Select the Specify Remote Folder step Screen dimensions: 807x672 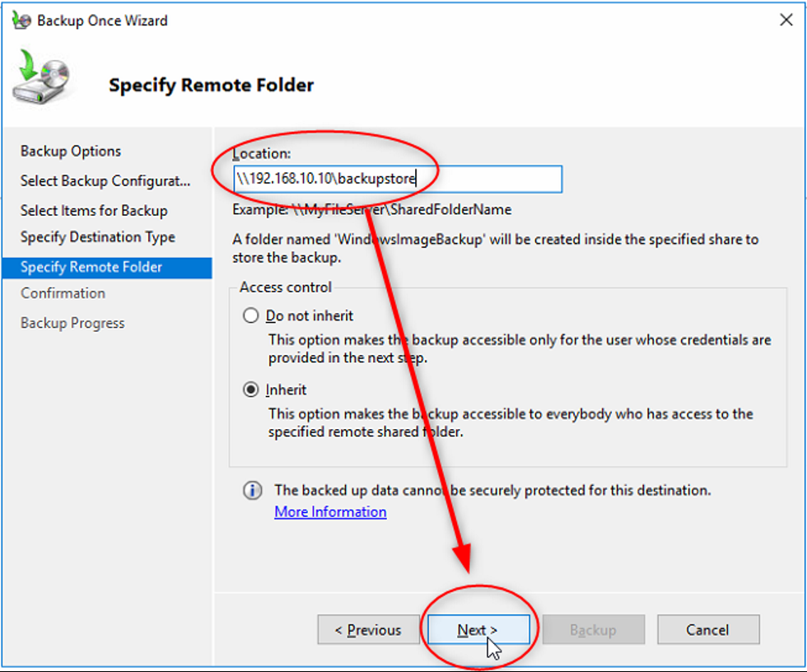[91, 267]
